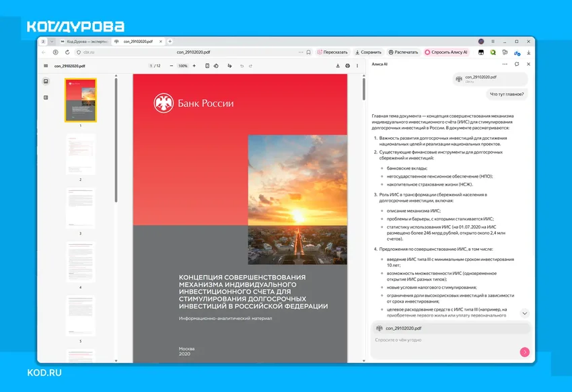The height and width of the screenshot is (392, 572).
Task: Open the green magnifier extension icon
Action: [x=493, y=52]
